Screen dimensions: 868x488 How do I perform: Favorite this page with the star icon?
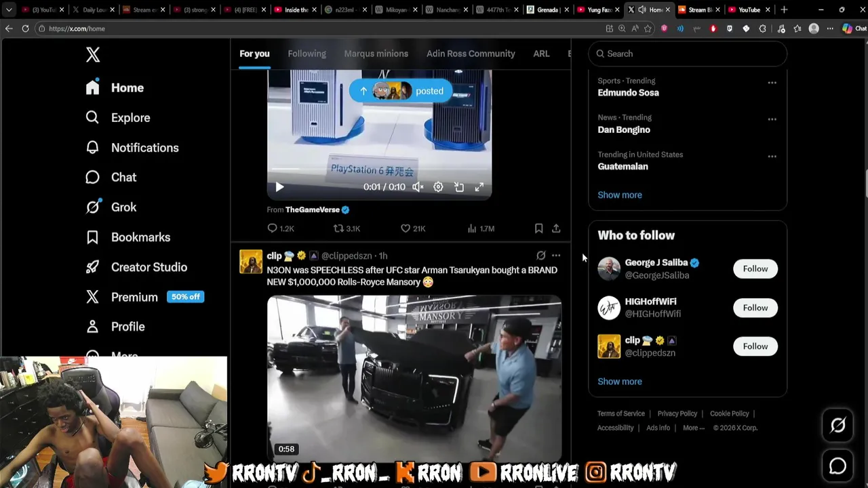648,28
